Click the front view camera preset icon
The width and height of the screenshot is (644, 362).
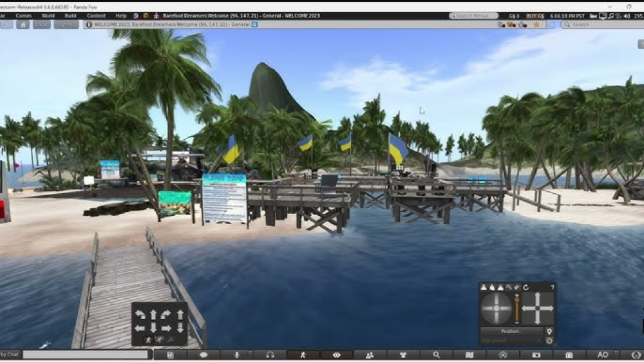[484, 287]
